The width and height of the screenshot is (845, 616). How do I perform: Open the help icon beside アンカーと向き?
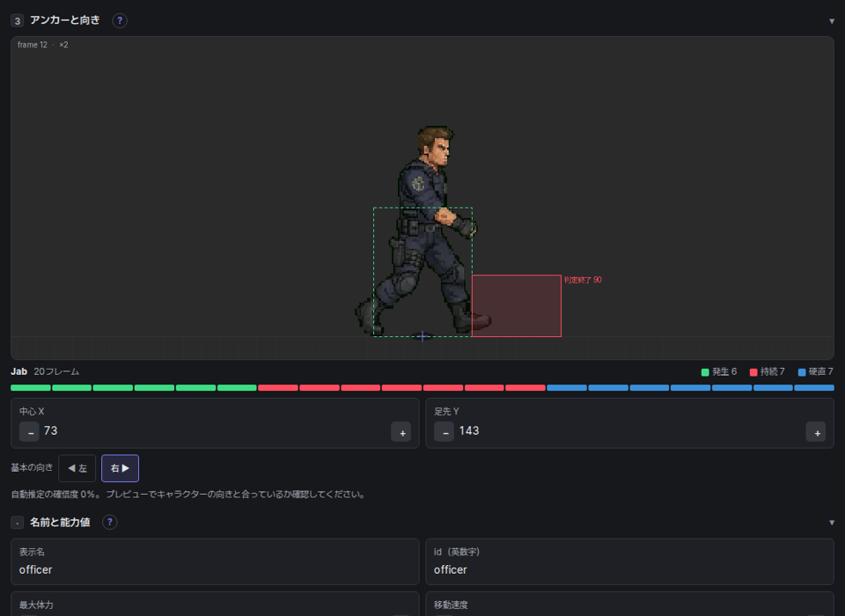point(120,20)
